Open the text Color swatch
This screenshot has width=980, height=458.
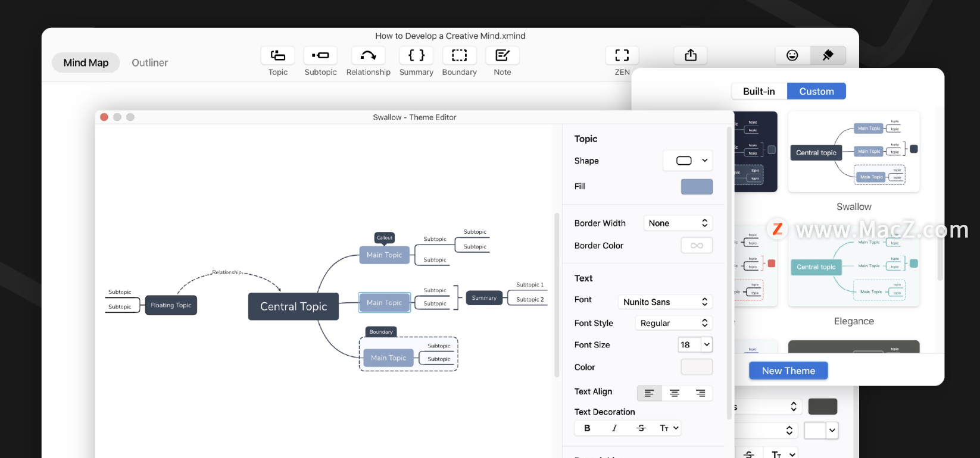[697, 367]
